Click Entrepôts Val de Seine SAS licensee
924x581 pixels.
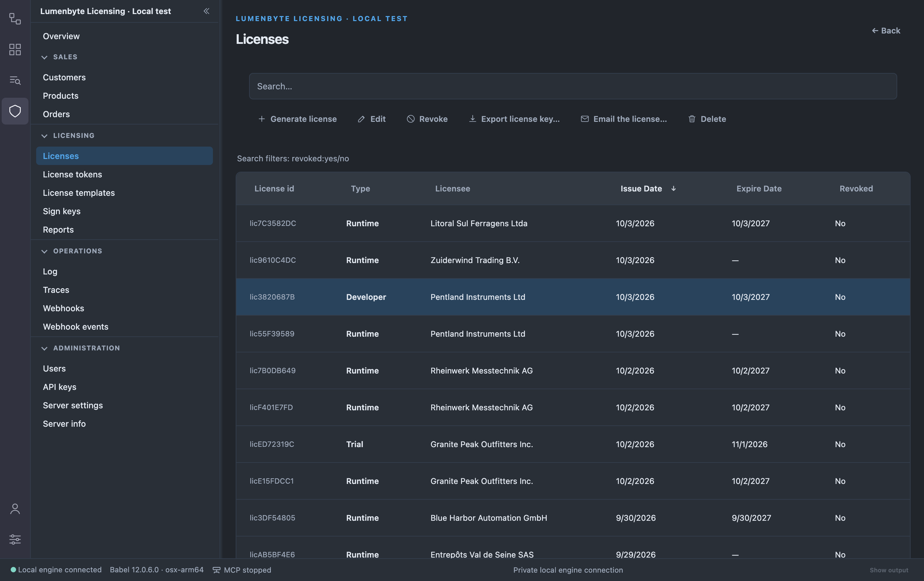coord(482,555)
